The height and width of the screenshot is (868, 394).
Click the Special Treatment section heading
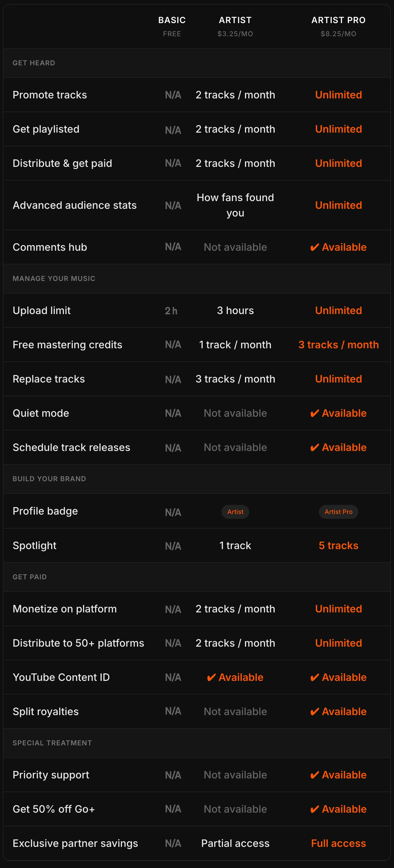coord(52,743)
